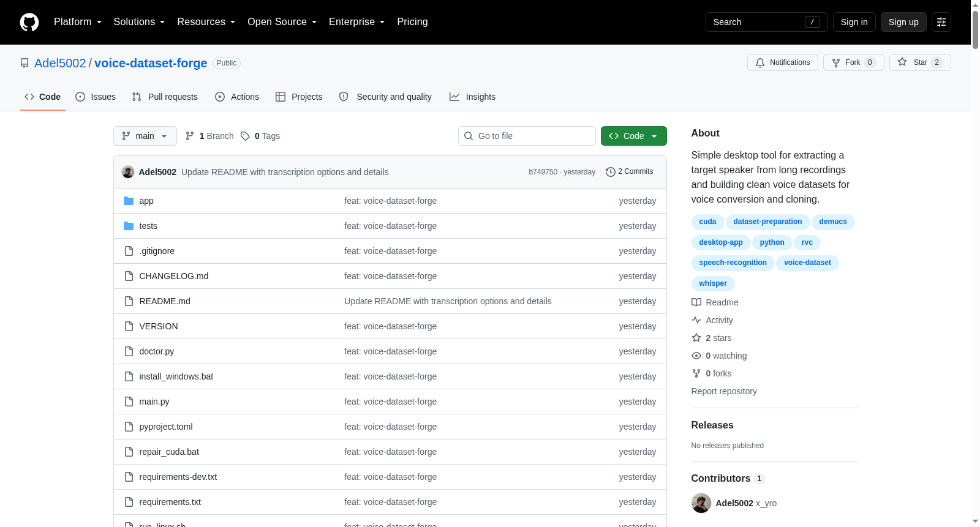Click the requirements-dev.txt file icon
Viewport: 980px width, 527px height.
129,477
